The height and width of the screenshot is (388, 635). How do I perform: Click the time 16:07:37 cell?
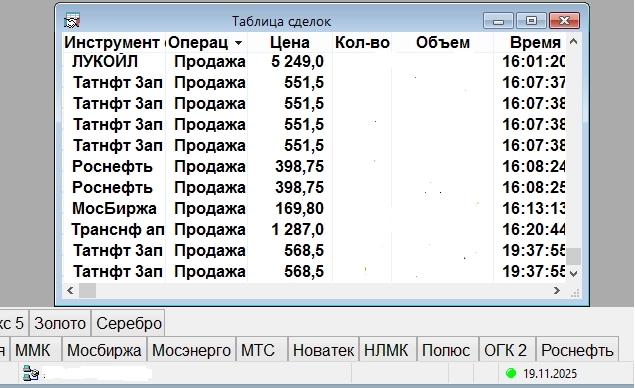[534, 83]
